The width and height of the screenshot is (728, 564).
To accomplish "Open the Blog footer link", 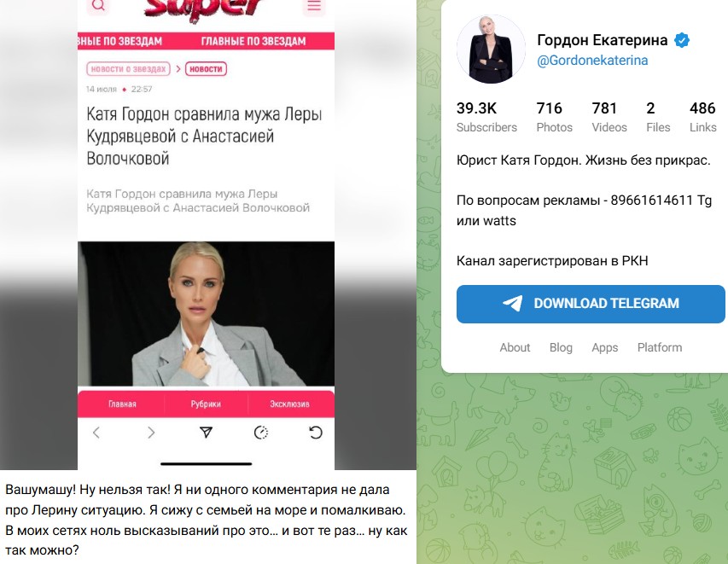I will click(561, 347).
